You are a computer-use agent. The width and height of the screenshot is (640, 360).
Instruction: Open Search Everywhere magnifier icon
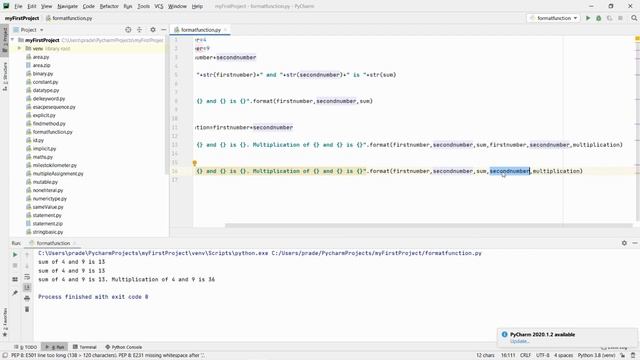click(x=634, y=18)
